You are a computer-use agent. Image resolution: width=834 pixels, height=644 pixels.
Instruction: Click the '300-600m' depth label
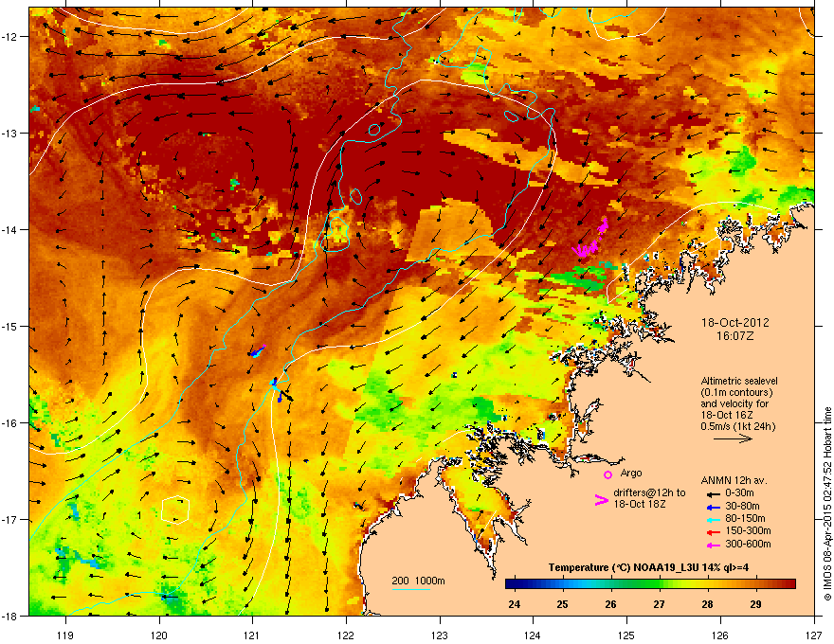coord(748,544)
